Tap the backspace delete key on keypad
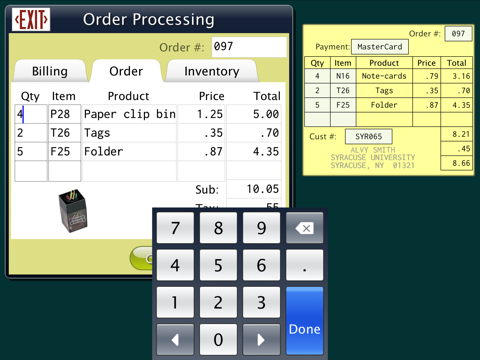Image resolution: width=480 pixels, height=360 pixels. pos(304,228)
